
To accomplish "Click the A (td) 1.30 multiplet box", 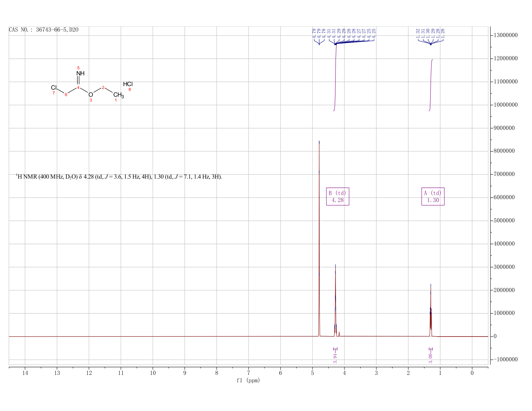I will pyautogui.click(x=433, y=196).
